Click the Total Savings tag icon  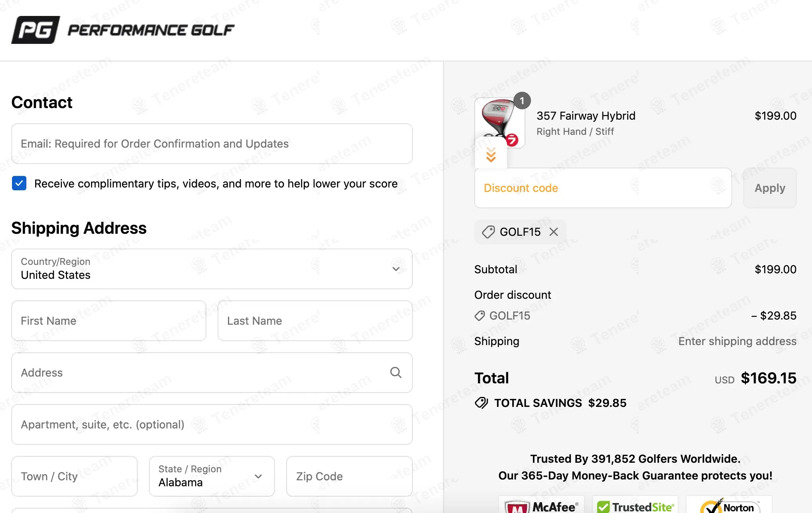click(x=481, y=403)
